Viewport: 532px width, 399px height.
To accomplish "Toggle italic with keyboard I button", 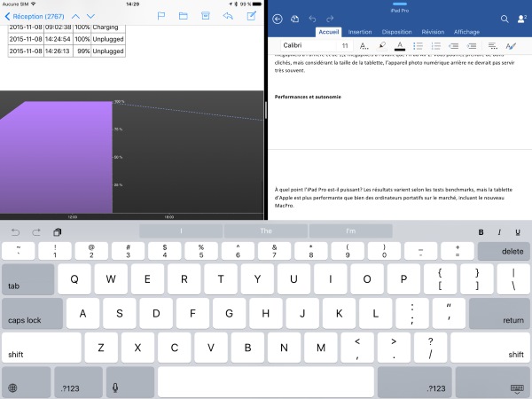I will pos(499,232).
